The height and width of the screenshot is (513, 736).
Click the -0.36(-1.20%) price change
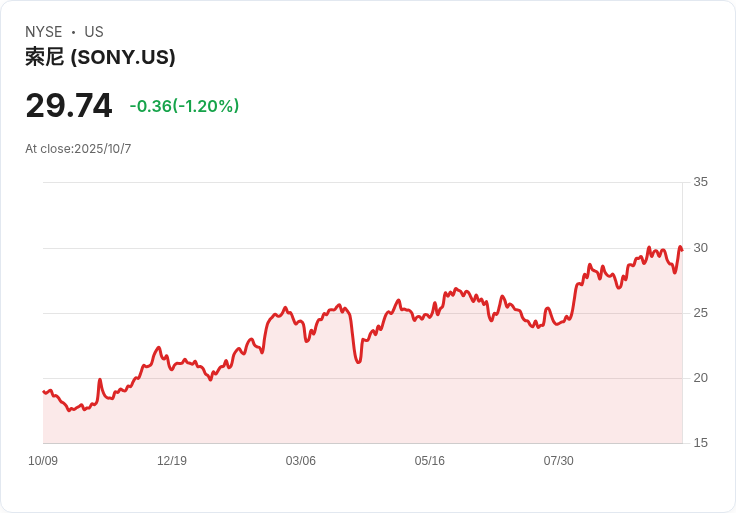[184, 106]
